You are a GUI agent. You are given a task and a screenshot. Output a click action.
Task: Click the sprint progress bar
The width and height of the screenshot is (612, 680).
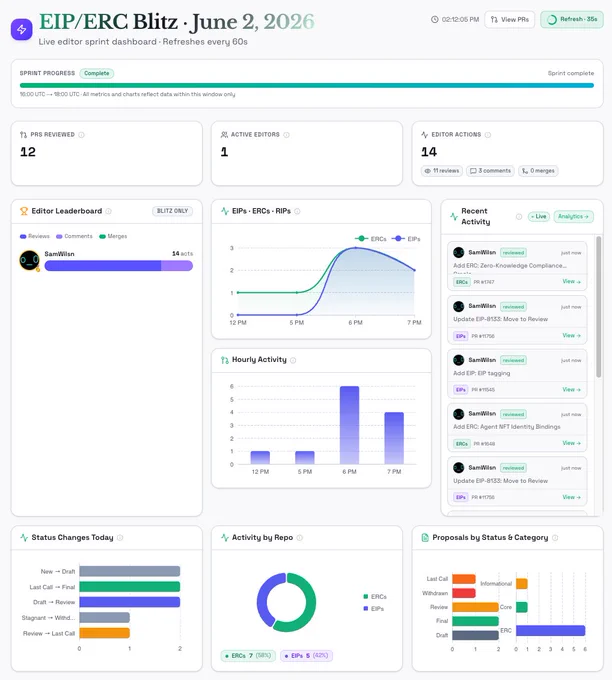(307, 85)
